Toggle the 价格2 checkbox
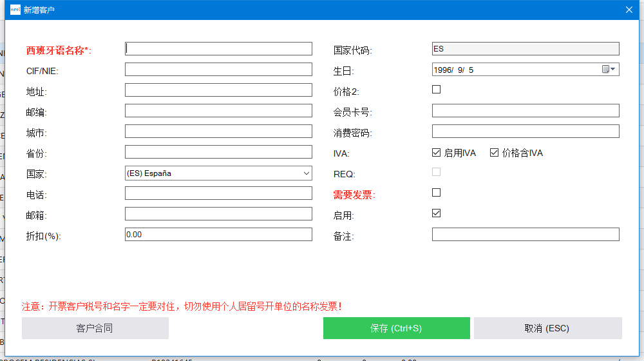 point(436,90)
